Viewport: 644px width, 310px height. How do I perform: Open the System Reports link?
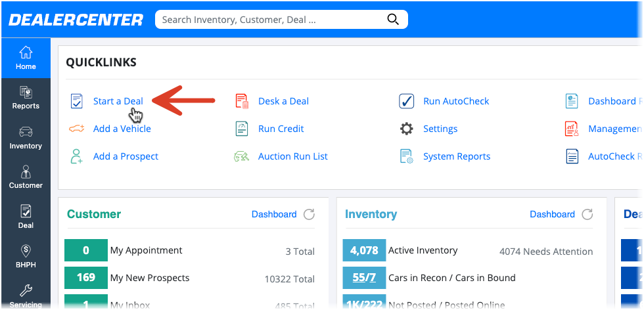(x=457, y=156)
